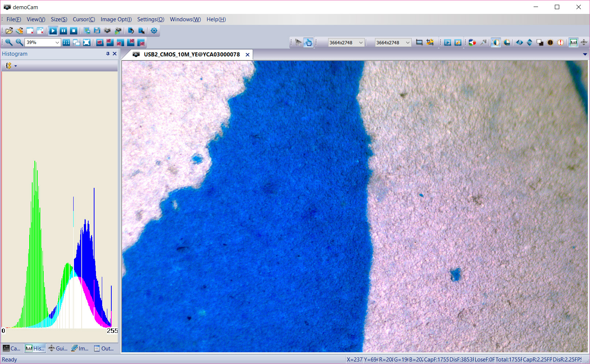Screen dimensions: 590x364
Task: Pin the Histogram panel with pushpin icon
Action: [x=108, y=54]
